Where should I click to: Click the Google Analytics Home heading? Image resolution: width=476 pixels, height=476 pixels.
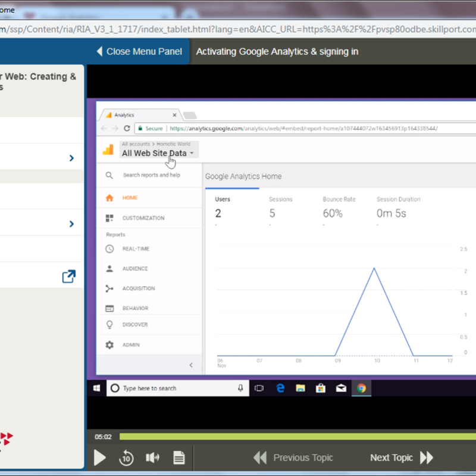(243, 176)
